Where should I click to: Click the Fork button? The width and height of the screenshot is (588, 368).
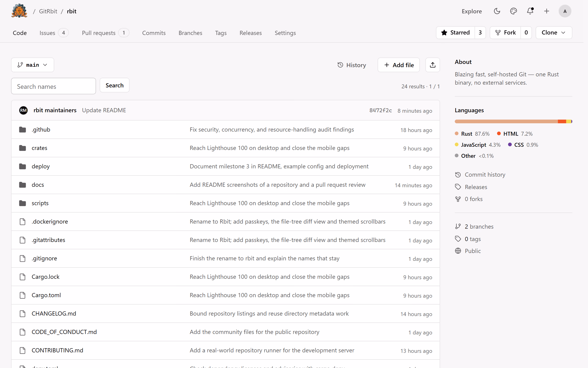[x=505, y=33]
